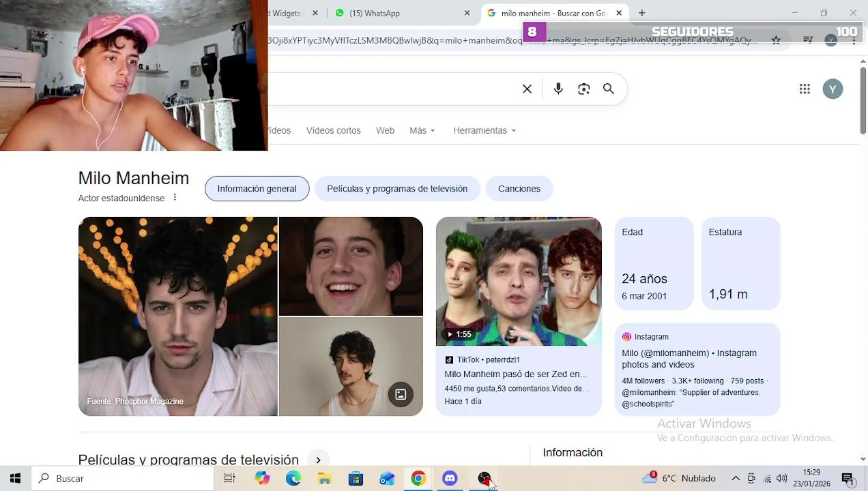Click the Información section heading
868x491 pixels.
[x=573, y=453]
